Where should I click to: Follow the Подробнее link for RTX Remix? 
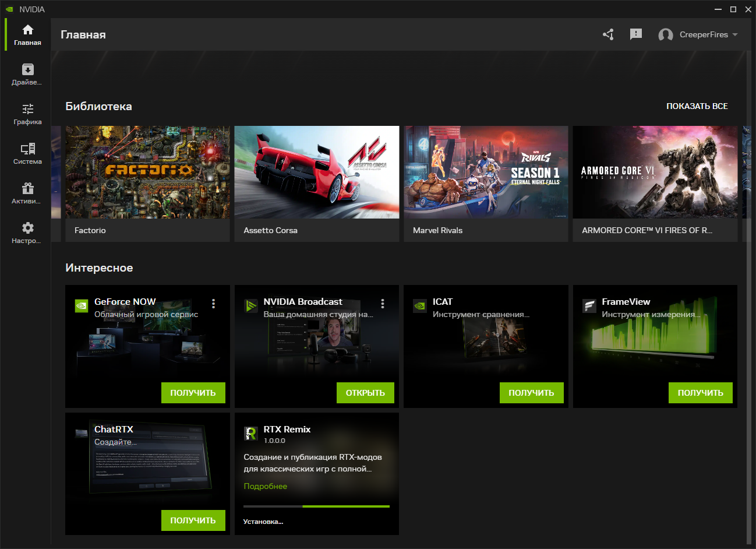266,486
